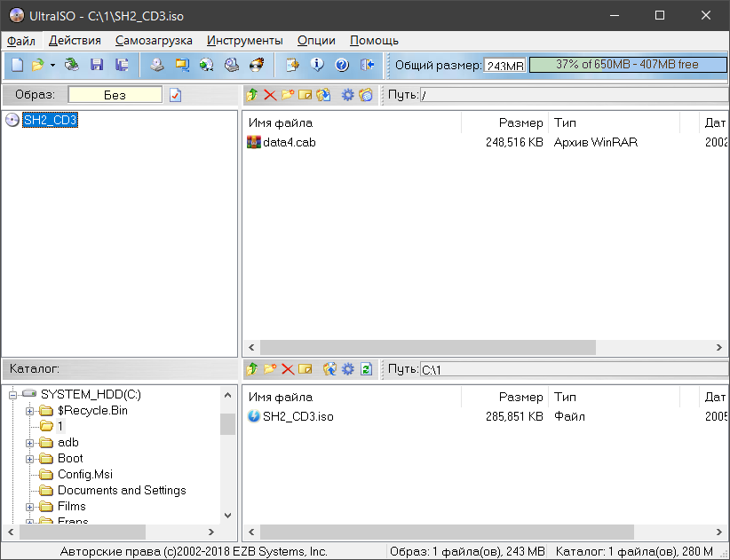
Task: Select the data4.cab file
Action: tap(290, 142)
